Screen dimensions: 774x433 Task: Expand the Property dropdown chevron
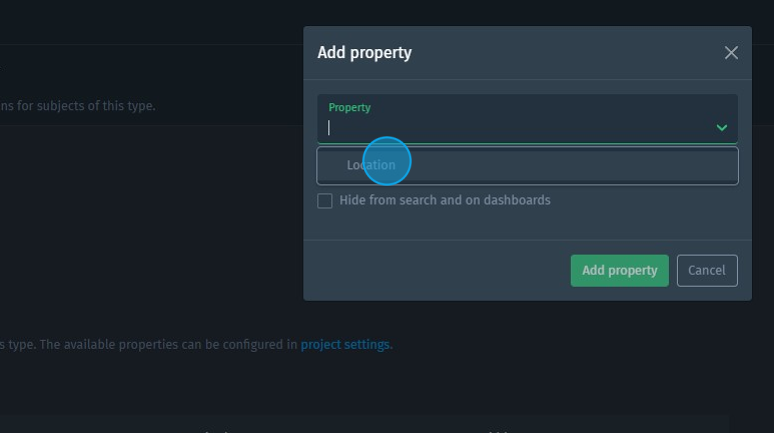(721, 128)
